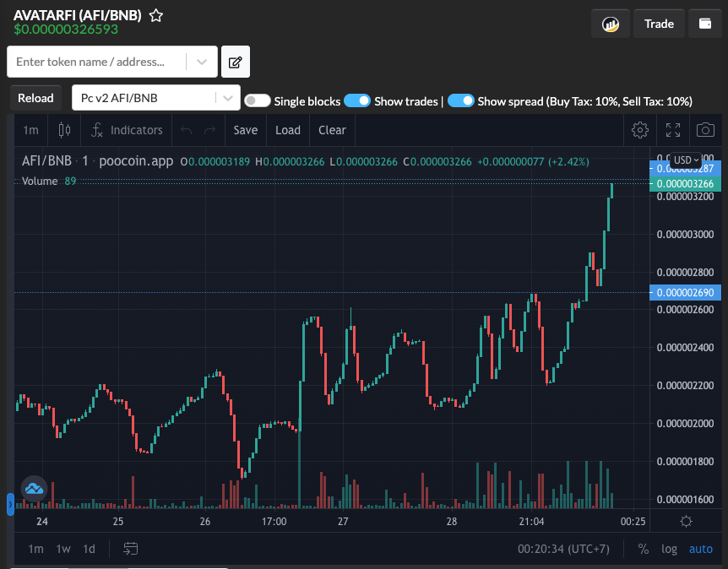Image resolution: width=728 pixels, height=569 pixels.
Task: Click Clear in chart toolbar
Action: click(x=332, y=130)
